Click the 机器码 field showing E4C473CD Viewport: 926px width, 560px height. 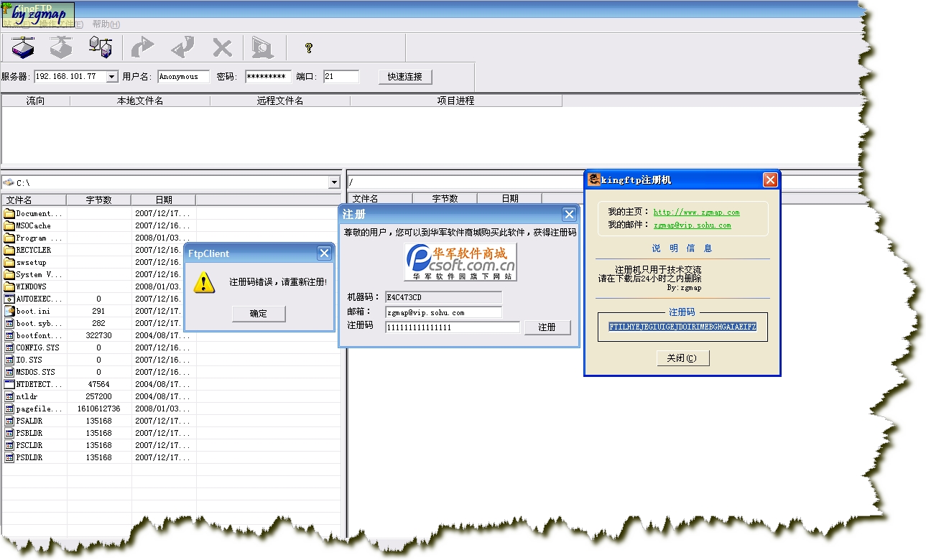click(443, 297)
